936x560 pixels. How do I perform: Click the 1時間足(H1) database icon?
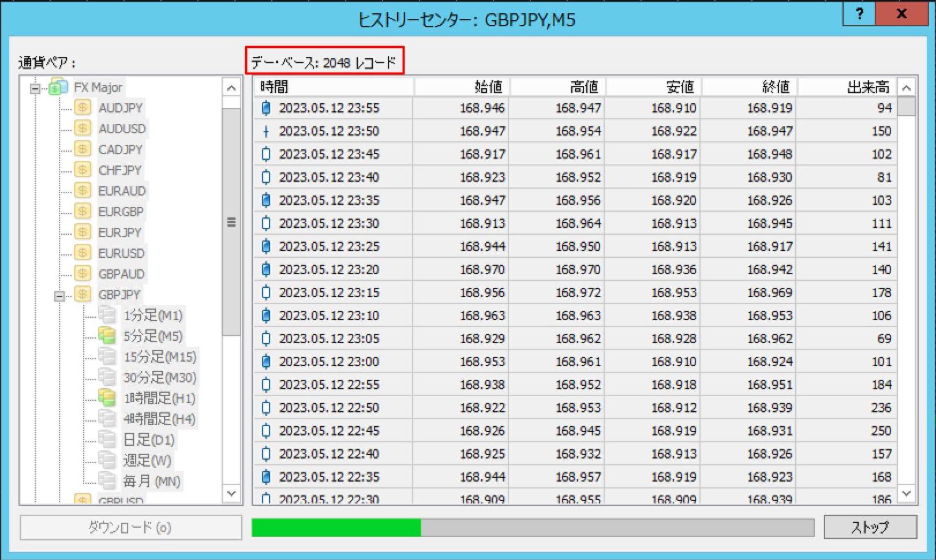point(107,398)
